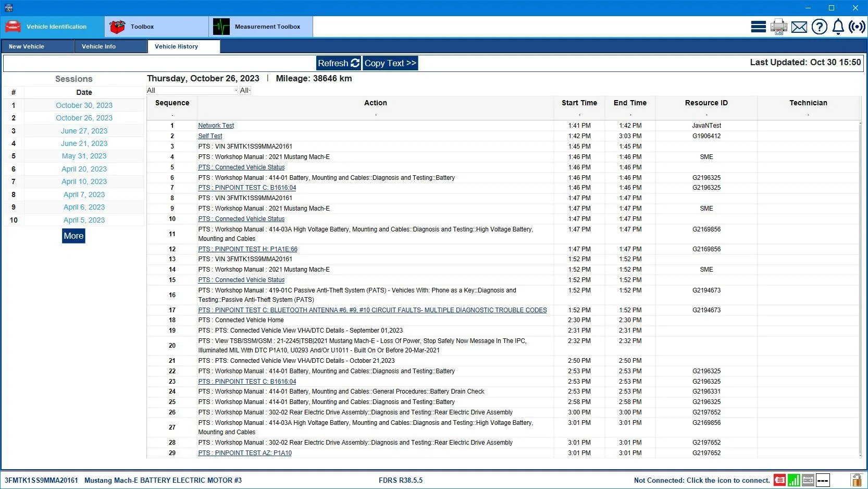Switch to the New Vehicle subtab
The width and height of the screenshot is (868, 489).
coord(38,46)
